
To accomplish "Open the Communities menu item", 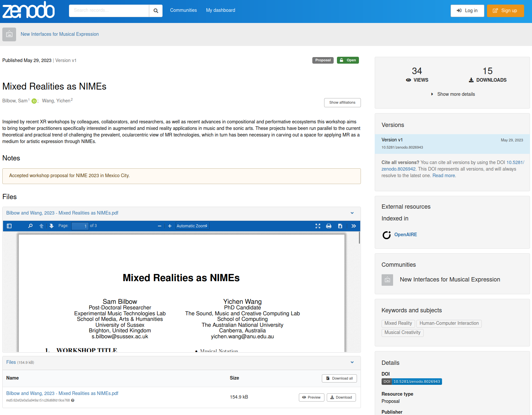I will click(183, 10).
